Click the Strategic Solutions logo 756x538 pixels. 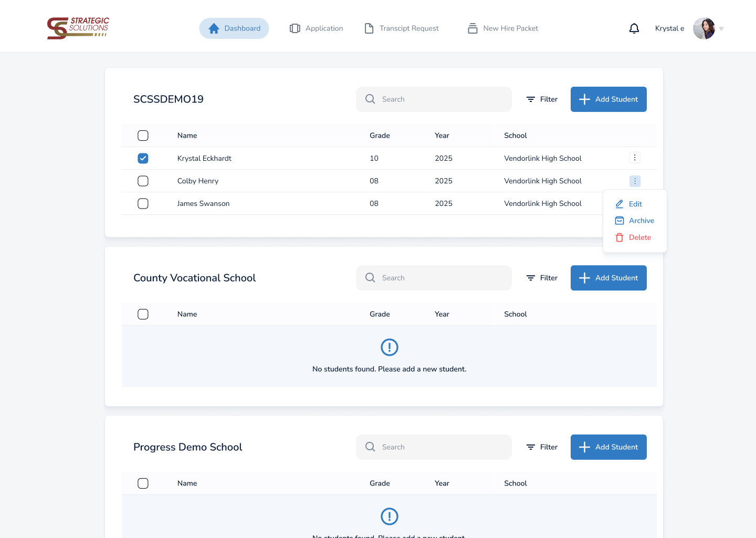coord(78,28)
